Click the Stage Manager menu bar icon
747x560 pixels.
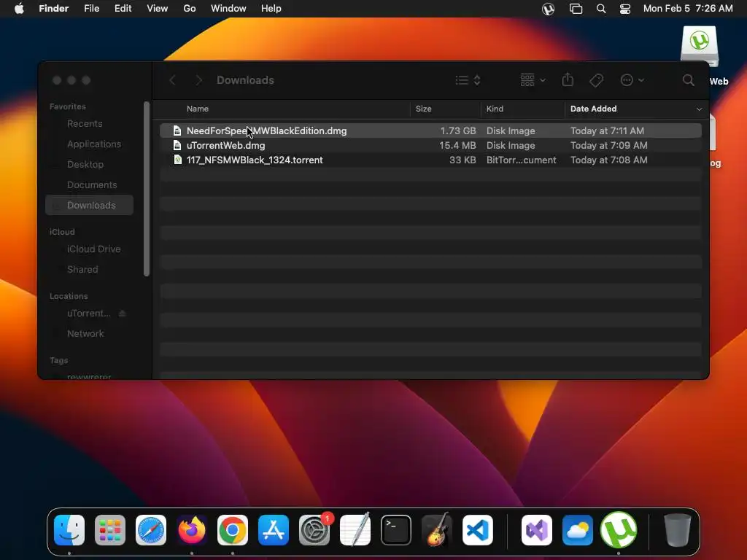pos(576,9)
